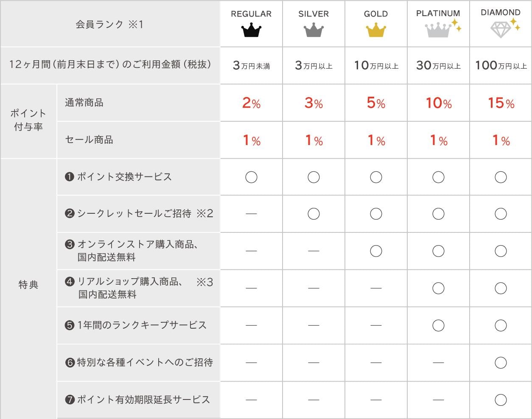This screenshot has width=532, height=419.
Task: Click the 2% rate for REGULAR 通常商品
Action: (x=251, y=103)
